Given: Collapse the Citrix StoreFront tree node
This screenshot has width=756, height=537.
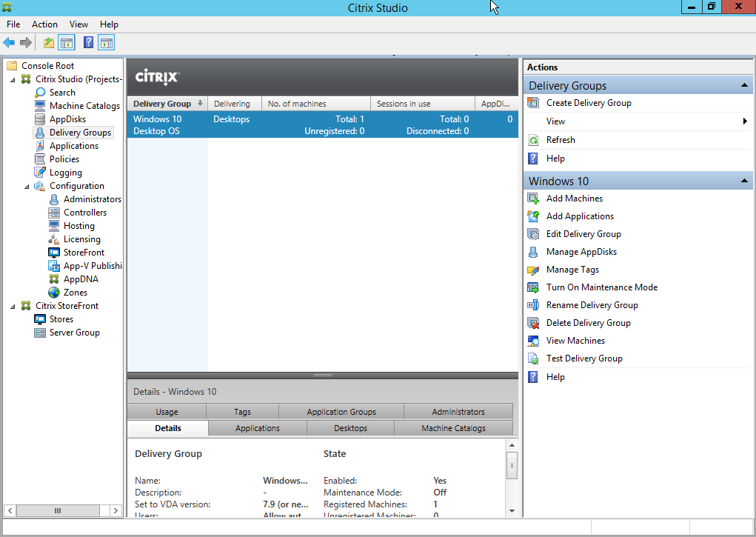Looking at the screenshot, I should (x=13, y=306).
